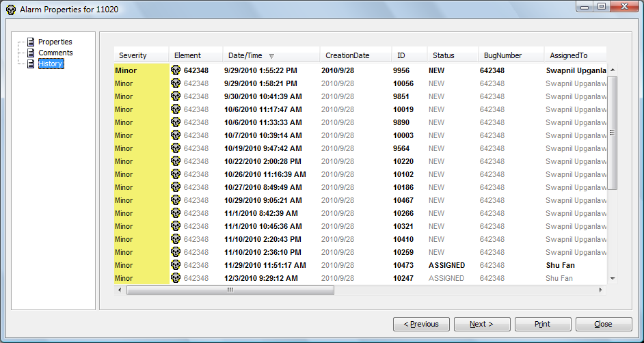Click skull icon in the 12/3/2010 9:29:12 AM row
Image resolution: width=644 pixels, height=343 pixels.
176,278
